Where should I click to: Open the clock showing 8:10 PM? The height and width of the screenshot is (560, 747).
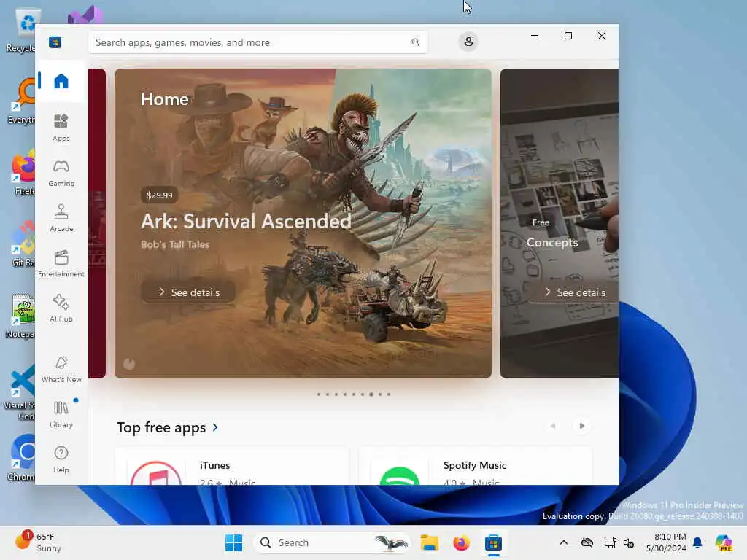(666, 542)
